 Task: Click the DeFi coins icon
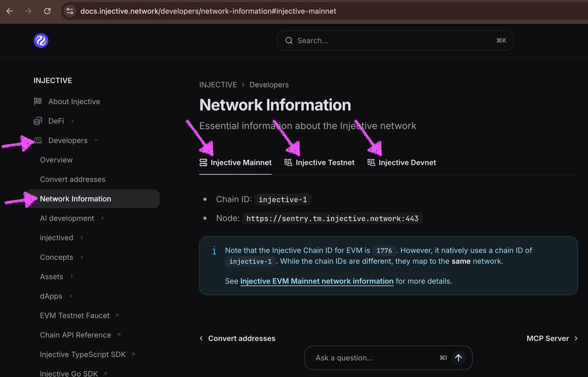click(x=38, y=121)
